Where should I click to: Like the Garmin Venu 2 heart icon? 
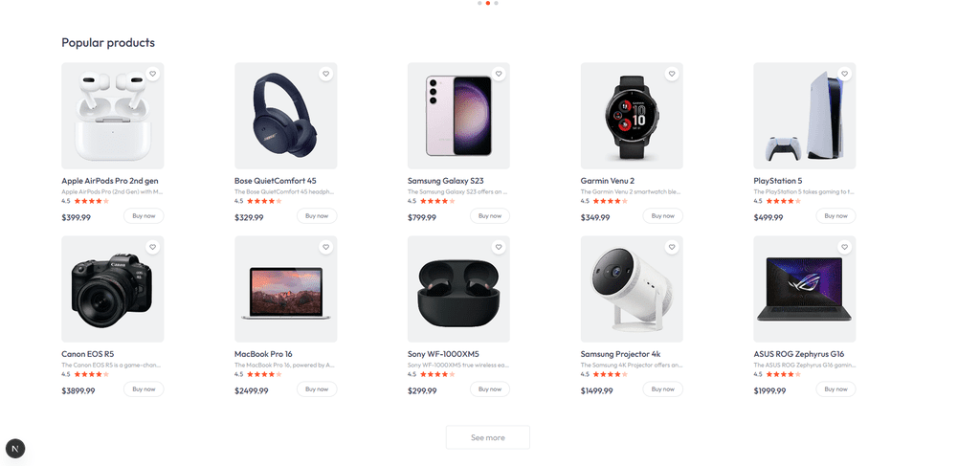(672, 74)
